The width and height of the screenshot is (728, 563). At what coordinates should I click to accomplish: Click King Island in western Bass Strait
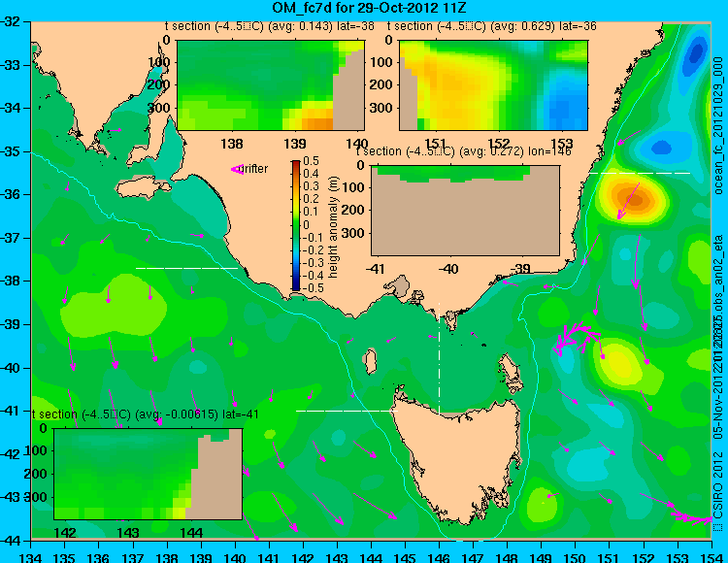370,362
